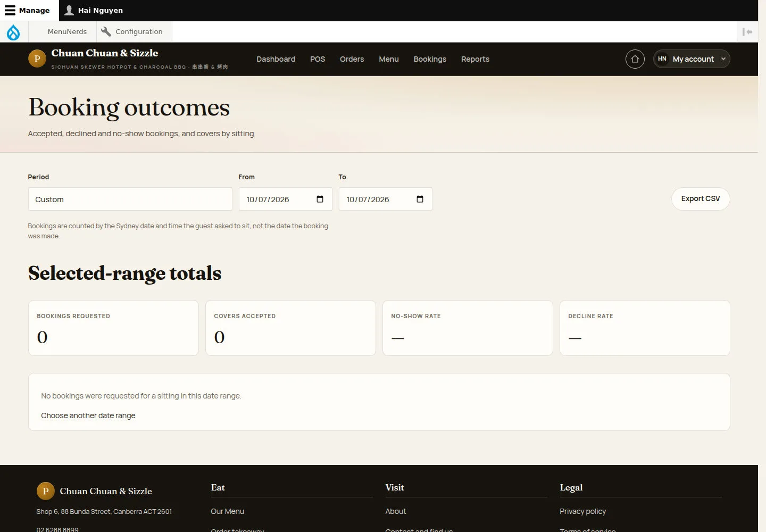
Task: Open the Privacy policy footer link
Action: click(x=582, y=511)
